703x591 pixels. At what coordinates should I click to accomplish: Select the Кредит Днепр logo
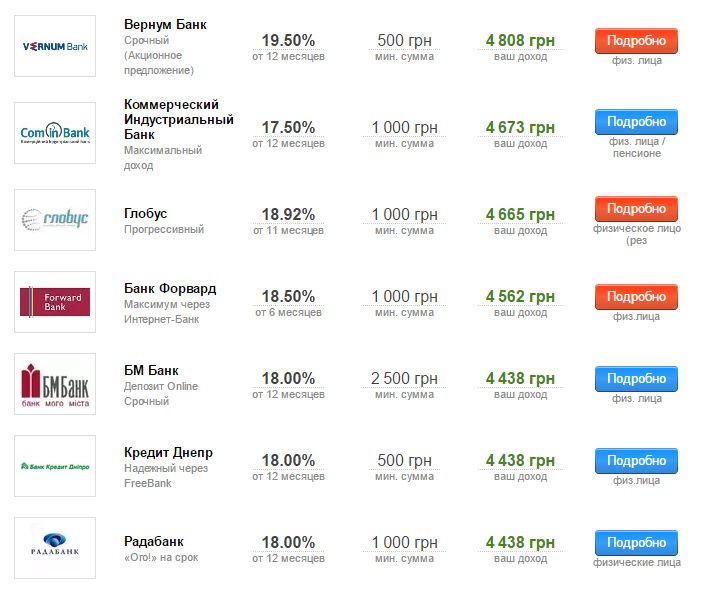[55, 466]
